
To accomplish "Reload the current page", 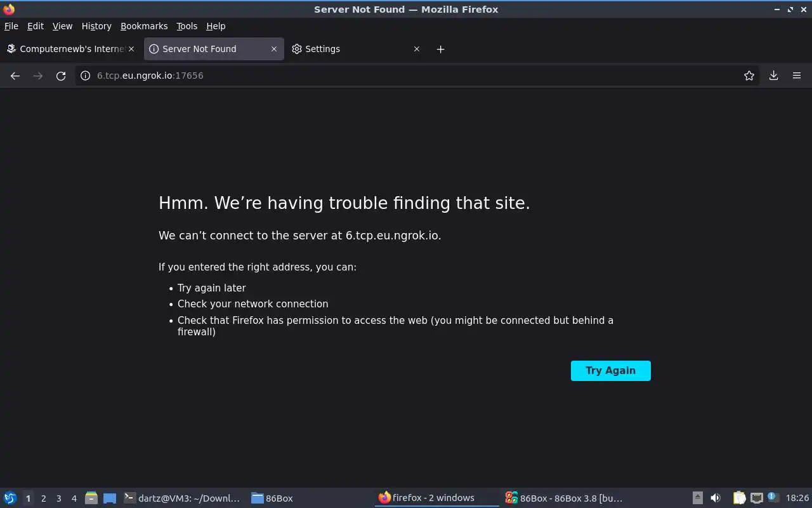I will 61,76.
